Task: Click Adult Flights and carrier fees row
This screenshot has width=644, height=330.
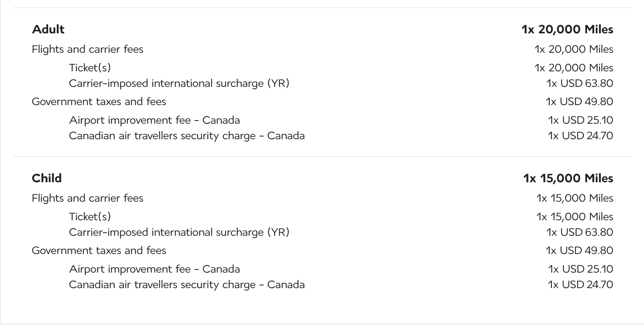Action: (x=87, y=49)
